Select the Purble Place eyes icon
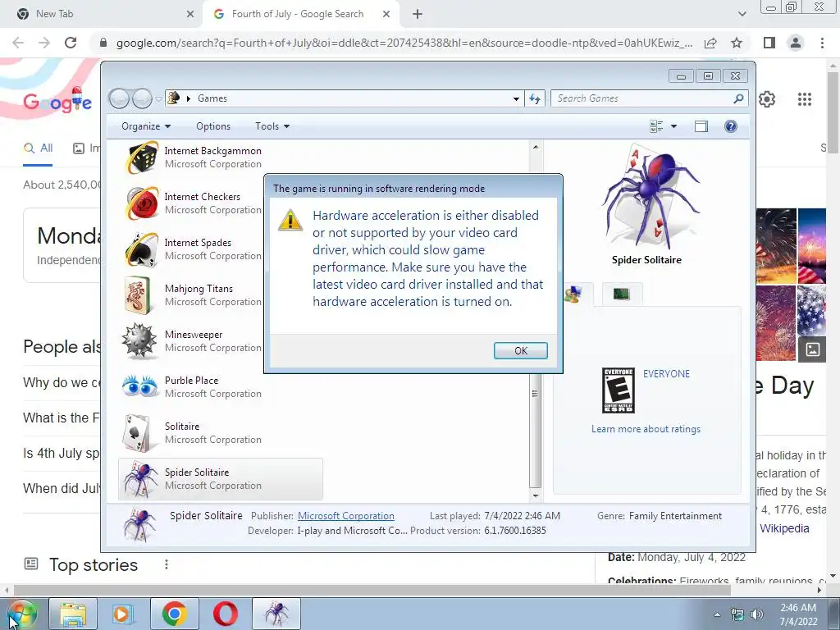The height and width of the screenshot is (630, 840). pyautogui.click(x=139, y=386)
